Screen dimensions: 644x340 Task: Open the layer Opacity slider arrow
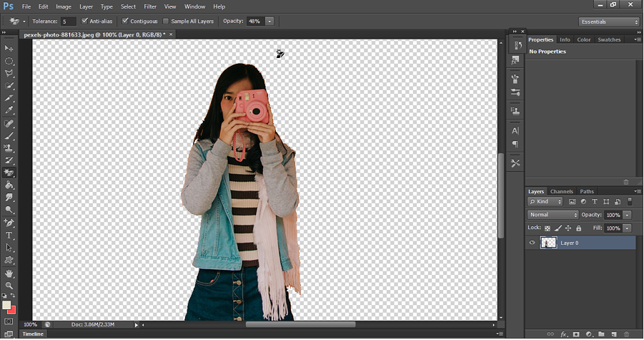click(x=627, y=215)
